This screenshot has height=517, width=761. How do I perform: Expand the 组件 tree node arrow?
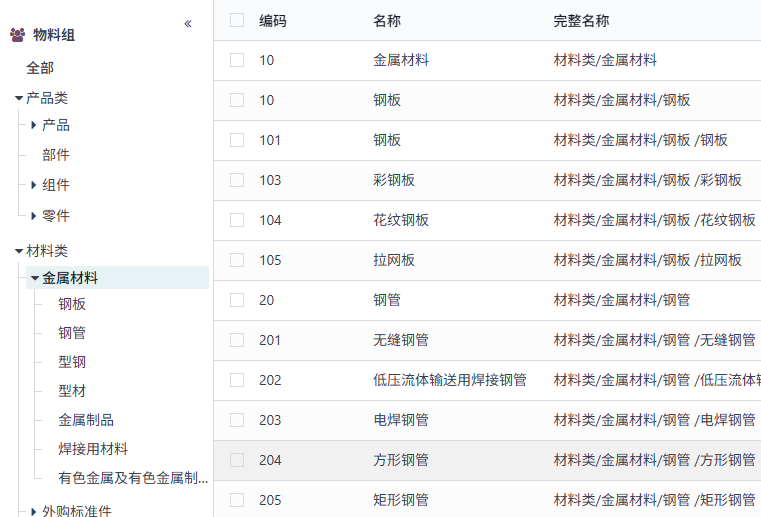34,185
